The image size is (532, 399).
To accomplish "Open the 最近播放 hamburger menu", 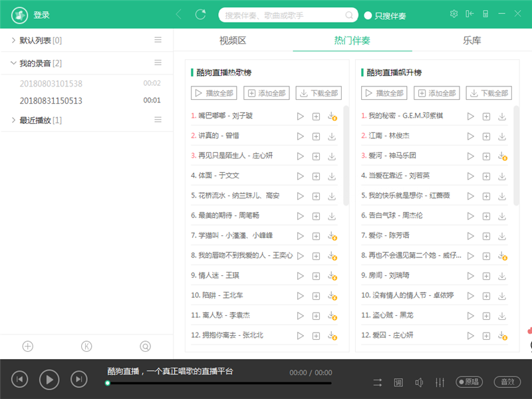I will coord(158,120).
